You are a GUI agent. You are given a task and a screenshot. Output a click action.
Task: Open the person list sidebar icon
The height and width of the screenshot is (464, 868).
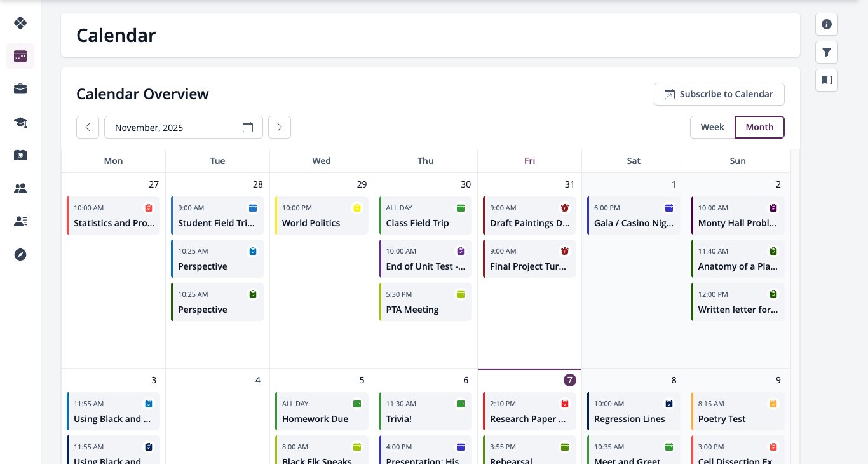[x=20, y=221]
